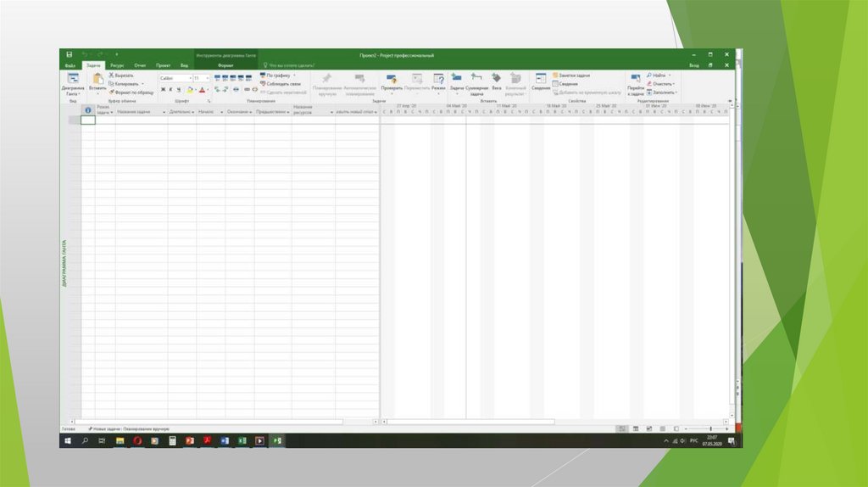Viewport: 868px width, 487px height.
Task: Click the taskbar search magnifier
Action: (85, 440)
